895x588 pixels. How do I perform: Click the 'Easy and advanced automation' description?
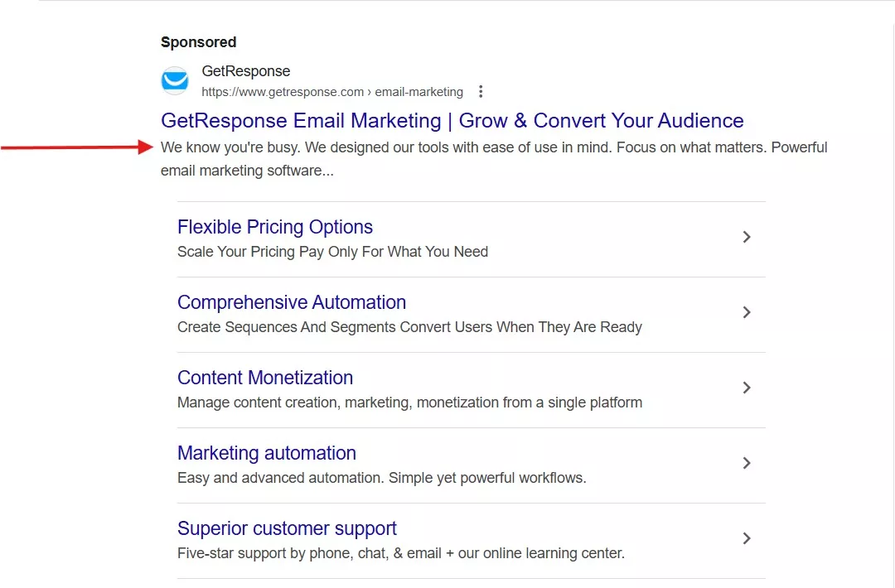[x=381, y=478]
